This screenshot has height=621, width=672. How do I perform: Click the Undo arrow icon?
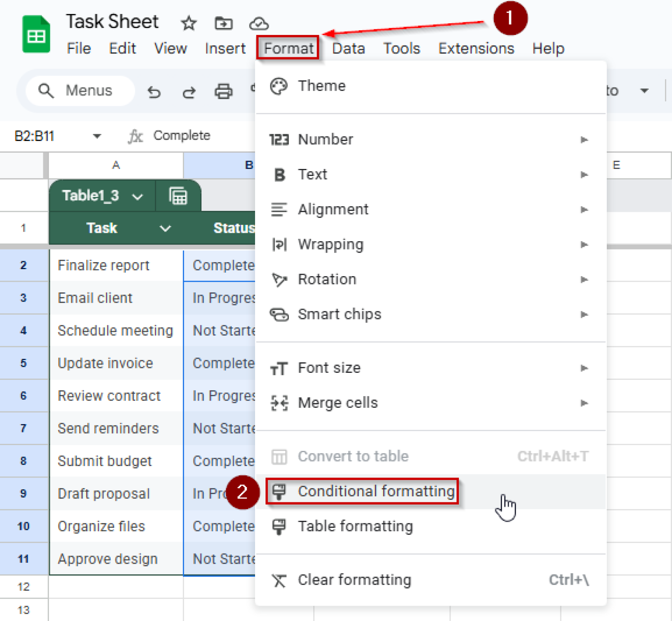click(x=154, y=92)
